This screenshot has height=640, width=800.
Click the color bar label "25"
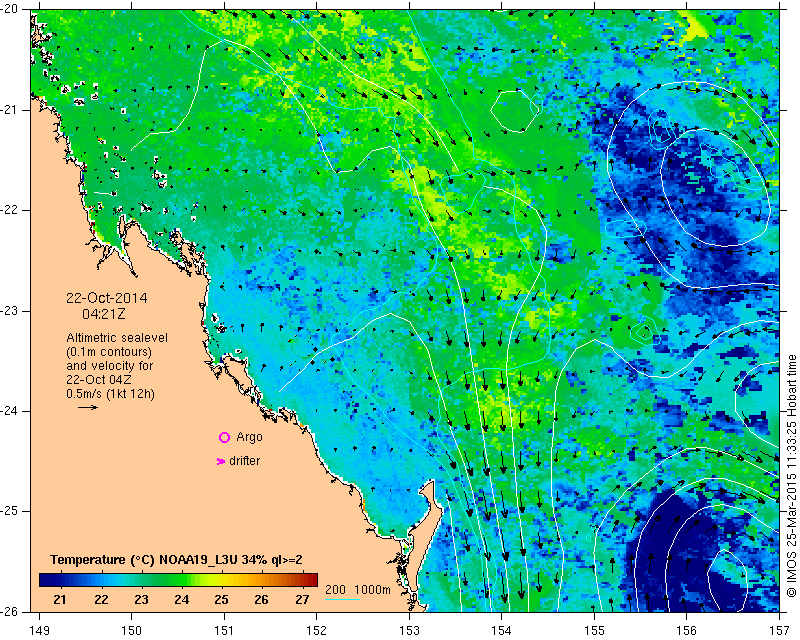coord(221,599)
